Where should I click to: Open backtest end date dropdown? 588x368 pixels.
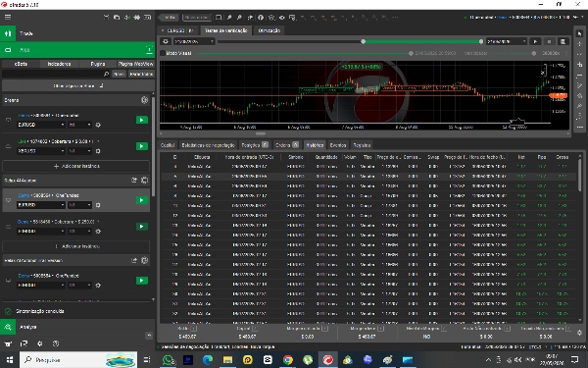coord(507,41)
